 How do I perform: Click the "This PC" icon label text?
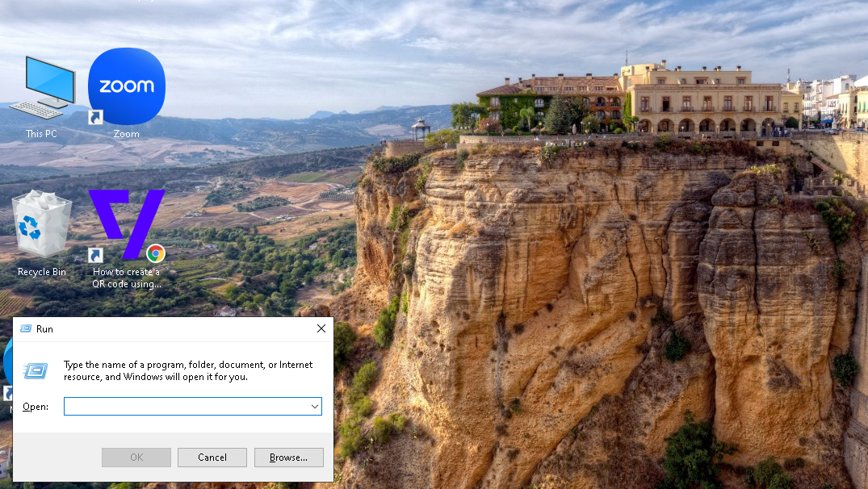tap(41, 134)
